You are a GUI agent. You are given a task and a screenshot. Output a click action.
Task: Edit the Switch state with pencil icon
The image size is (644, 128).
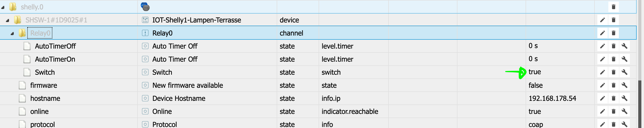tap(603, 72)
